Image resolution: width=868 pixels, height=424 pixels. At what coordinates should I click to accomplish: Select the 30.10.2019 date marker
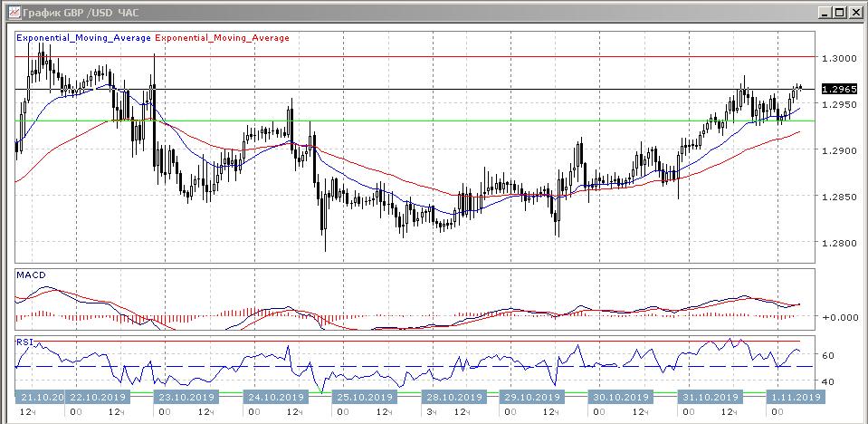(621, 397)
